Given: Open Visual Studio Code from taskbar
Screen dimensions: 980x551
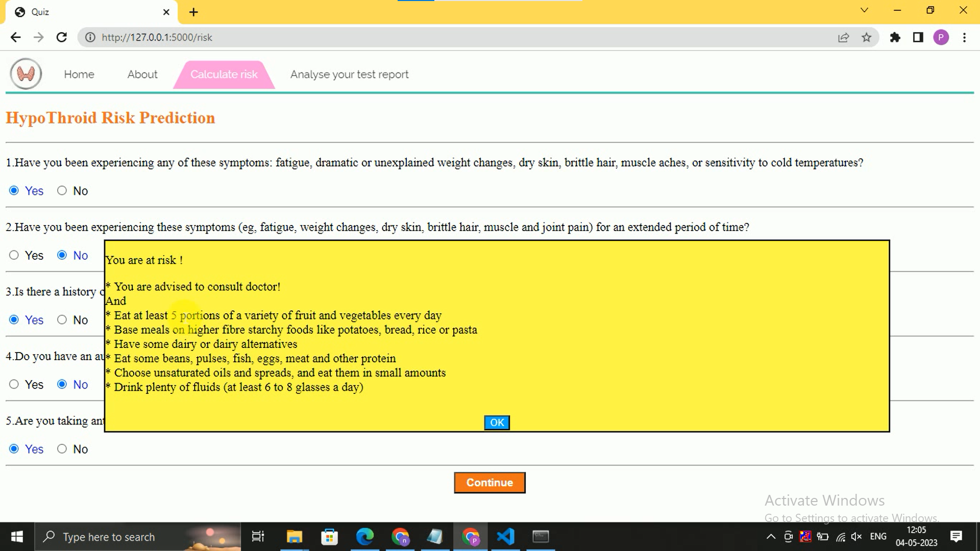Looking at the screenshot, I should tap(505, 537).
